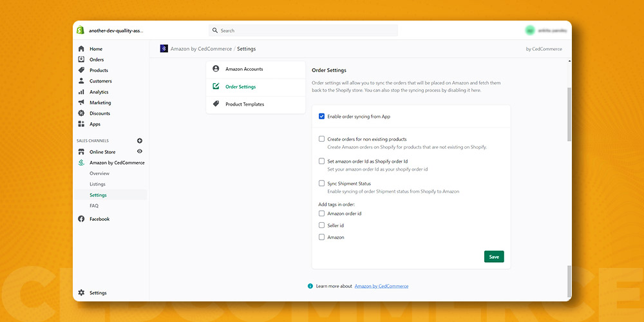This screenshot has height=322, width=644.
Task: Check Set amazon order Id as Shopify order Id
Action: click(x=321, y=161)
